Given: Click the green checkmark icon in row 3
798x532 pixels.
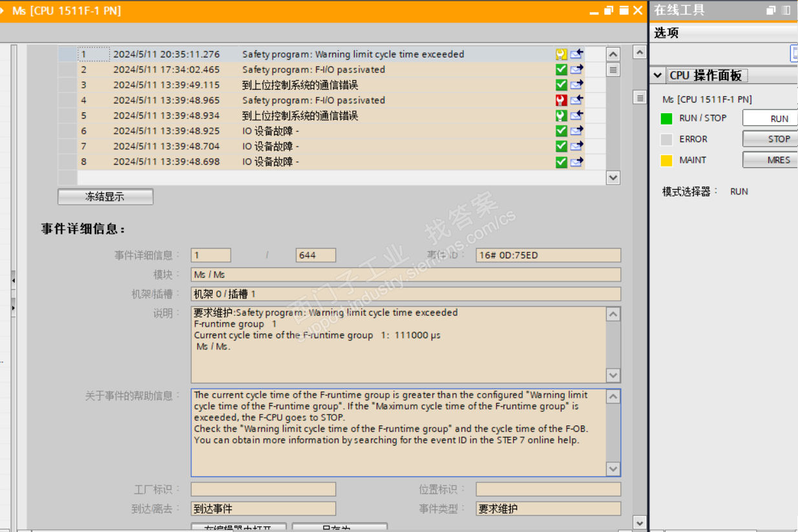Looking at the screenshot, I should (561, 85).
